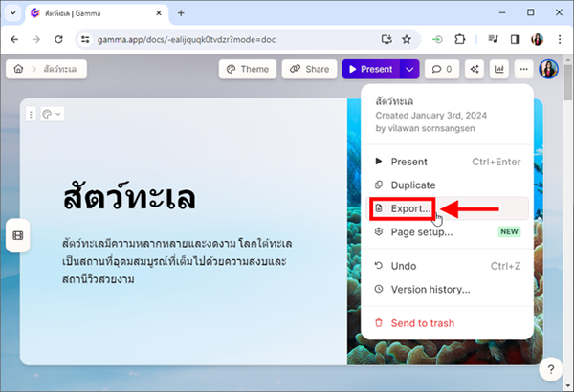Image resolution: width=574 pixels, height=392 pixels.
Task: Go back in the browser
Action: [14, 39]
